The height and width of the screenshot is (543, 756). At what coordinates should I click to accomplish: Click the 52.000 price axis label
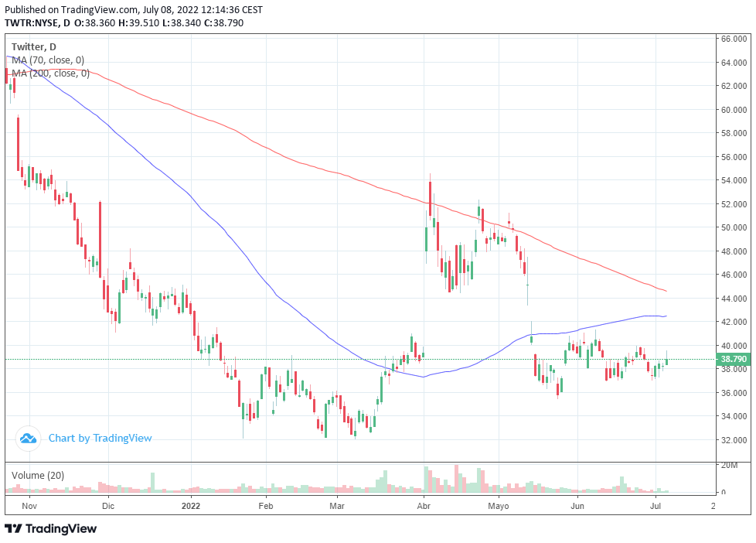click(734, 204)
